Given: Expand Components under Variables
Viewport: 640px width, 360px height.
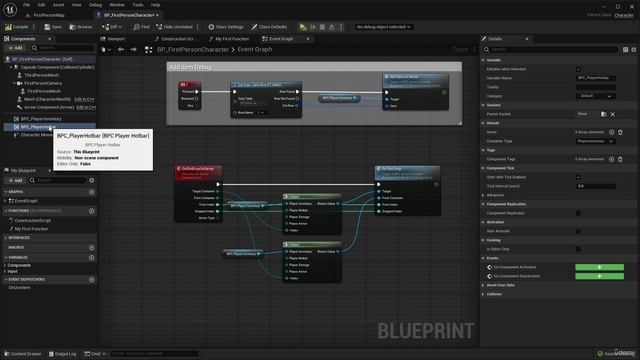Looking at the screenshot, I should click(5, 265).
